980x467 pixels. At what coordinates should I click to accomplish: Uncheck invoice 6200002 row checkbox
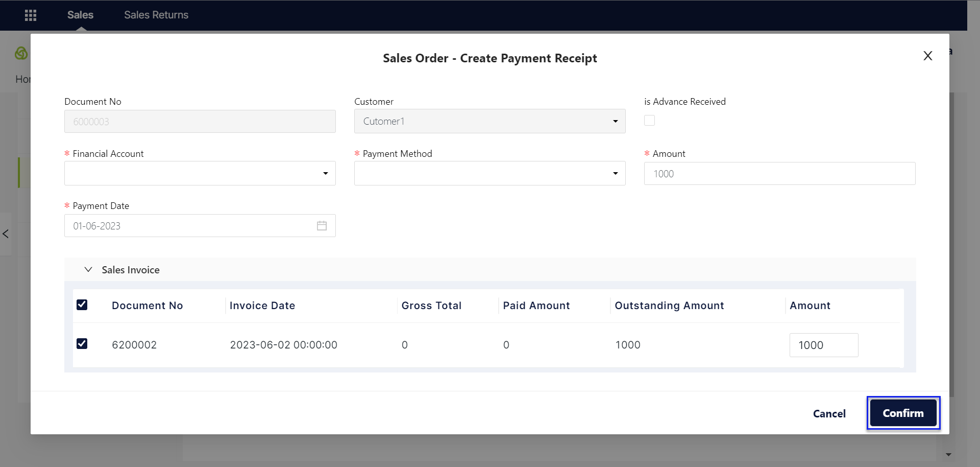(82, 344)
